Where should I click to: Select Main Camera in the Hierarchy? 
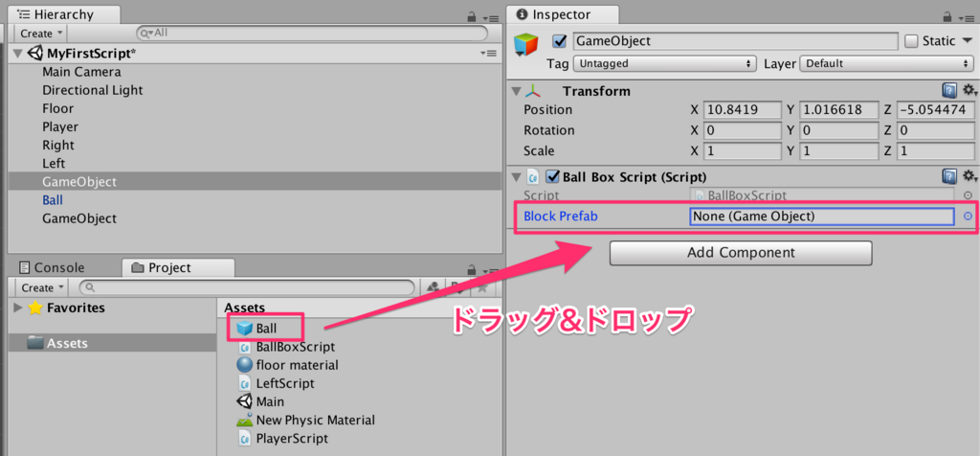82,72
